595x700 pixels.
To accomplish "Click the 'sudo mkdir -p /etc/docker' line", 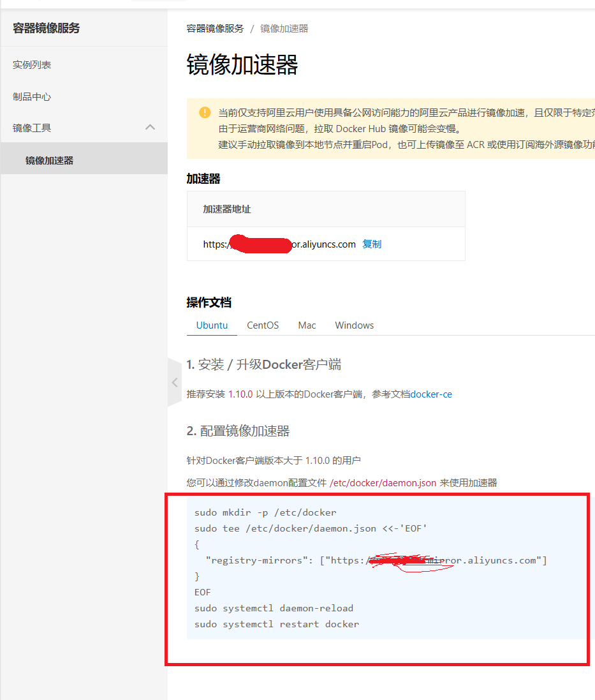I will (265, 512).
